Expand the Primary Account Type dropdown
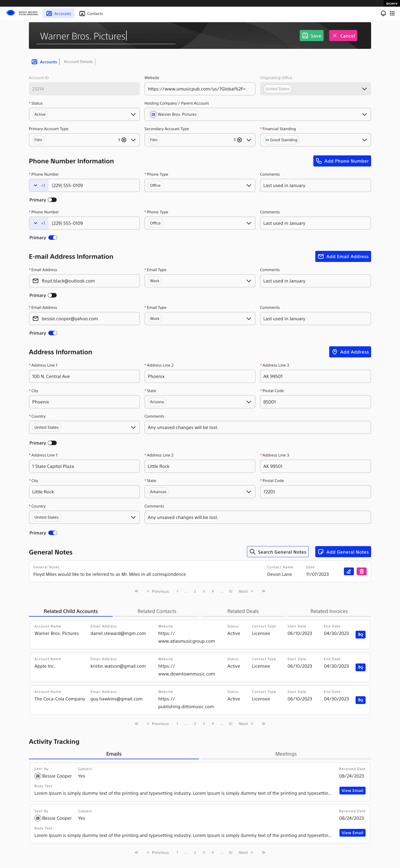This screenshot has width=400, height=868. 134,140
